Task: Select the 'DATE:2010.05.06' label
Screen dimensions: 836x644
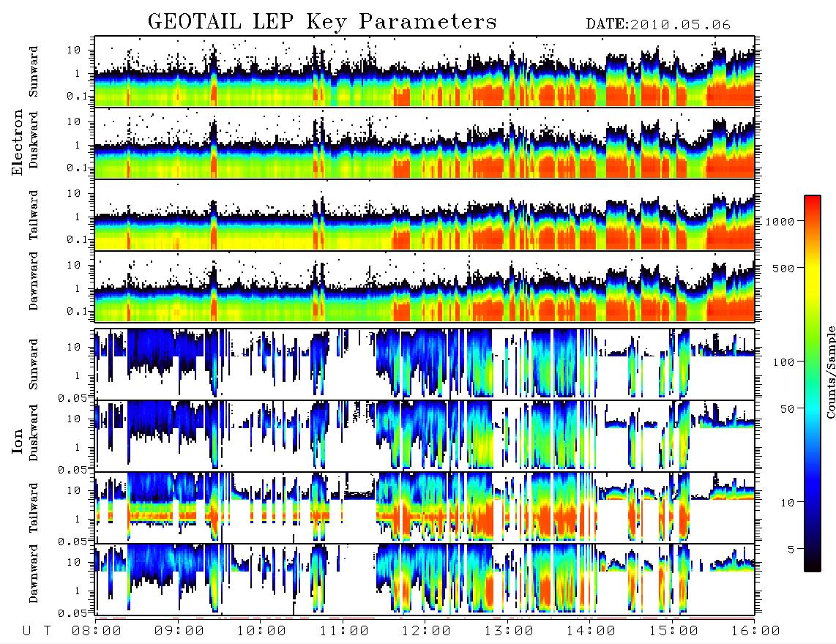Action: [658, 25]
